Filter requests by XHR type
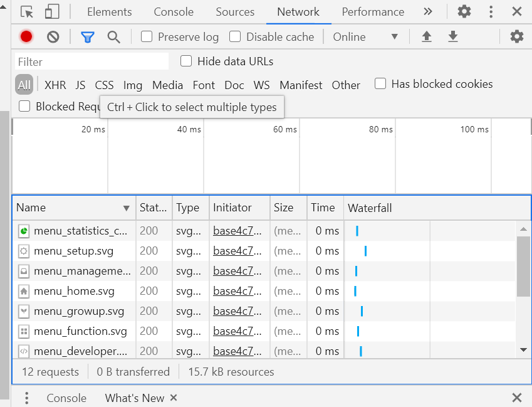 pos(55,85)
